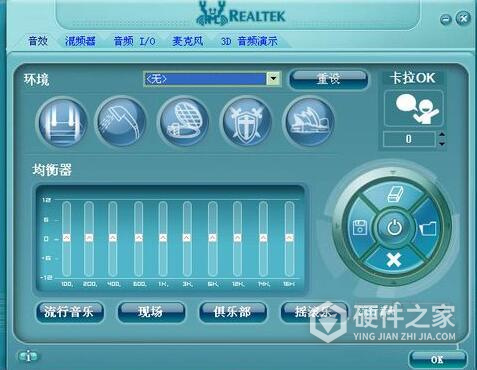Delete equalizer preset with X icon
This screenshot has height=370, width=477.
tap(394, 260)
